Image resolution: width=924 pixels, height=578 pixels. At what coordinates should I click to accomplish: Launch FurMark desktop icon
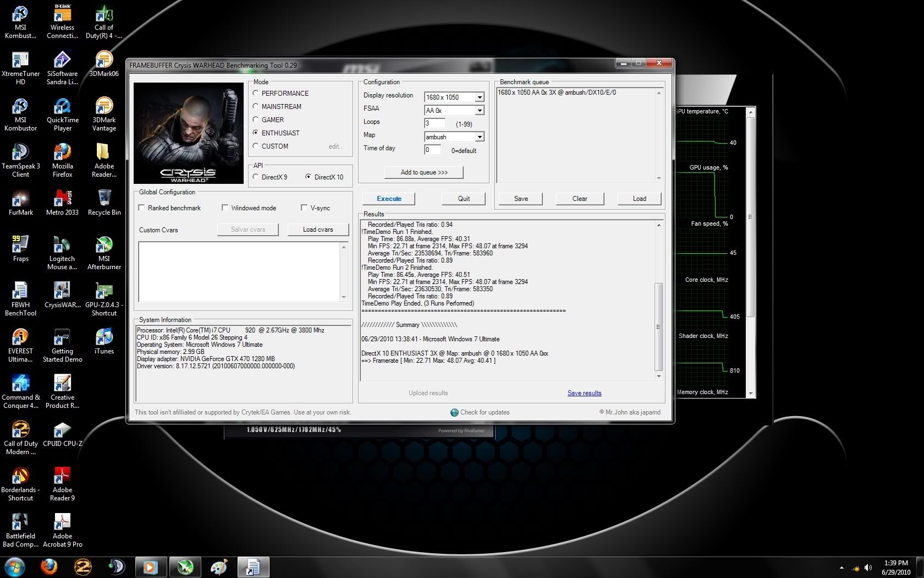[x=20, y=203]
